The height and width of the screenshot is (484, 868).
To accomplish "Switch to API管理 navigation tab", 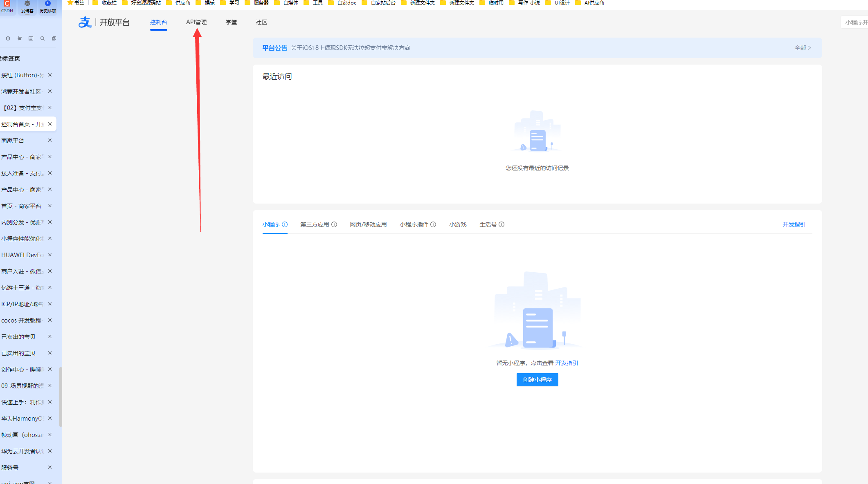I will coord(196,22).
